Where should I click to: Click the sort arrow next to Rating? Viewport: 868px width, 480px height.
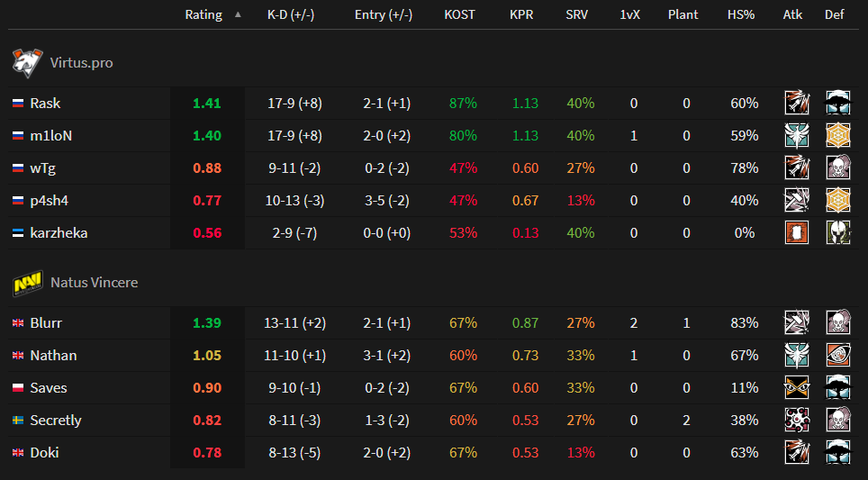pyautogui.click(x=238, y=15)
